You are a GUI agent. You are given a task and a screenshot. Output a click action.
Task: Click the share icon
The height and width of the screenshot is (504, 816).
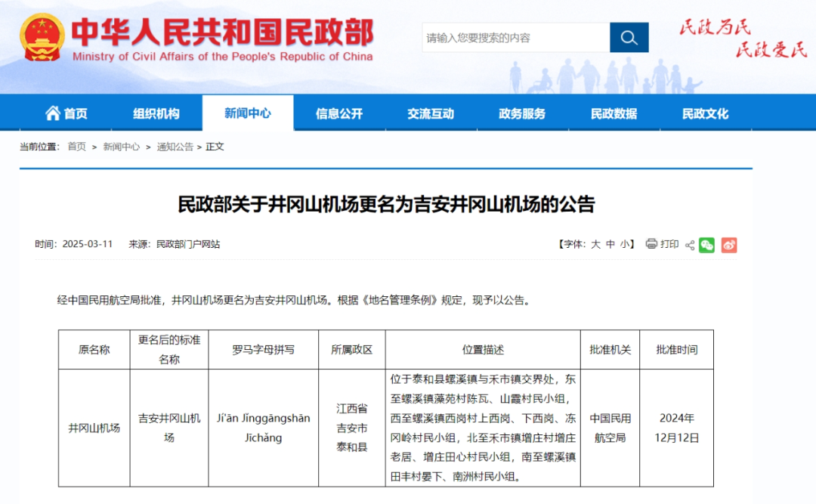[x=690, y=245]
